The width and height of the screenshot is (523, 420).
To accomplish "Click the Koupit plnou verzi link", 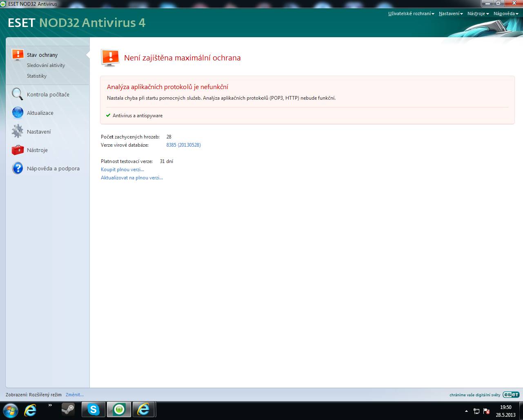I will point(122,170).
